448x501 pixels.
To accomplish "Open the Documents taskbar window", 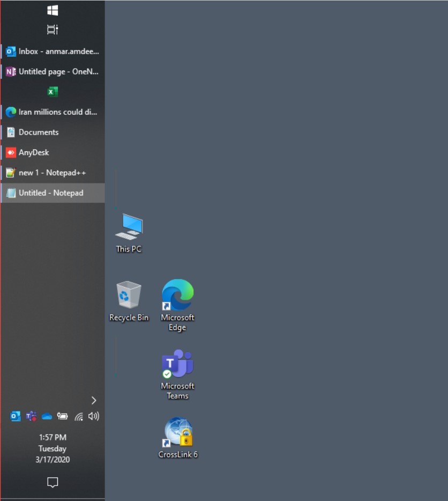I will (53, 132).
